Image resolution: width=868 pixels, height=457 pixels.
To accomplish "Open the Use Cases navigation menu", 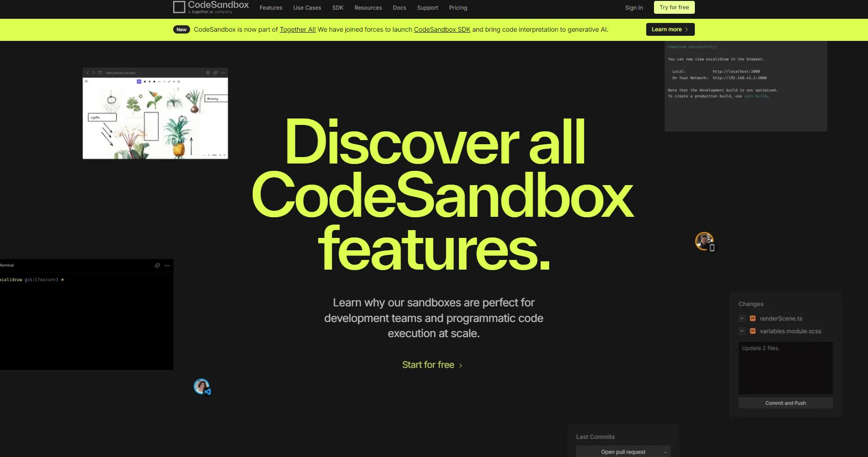I will pos(307,8).
